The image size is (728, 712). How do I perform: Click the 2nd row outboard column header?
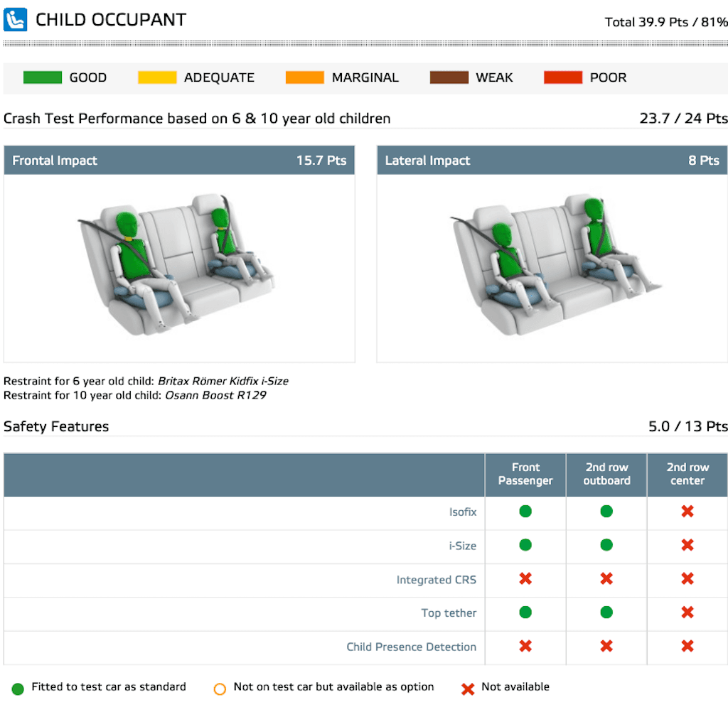coord(606,474)
